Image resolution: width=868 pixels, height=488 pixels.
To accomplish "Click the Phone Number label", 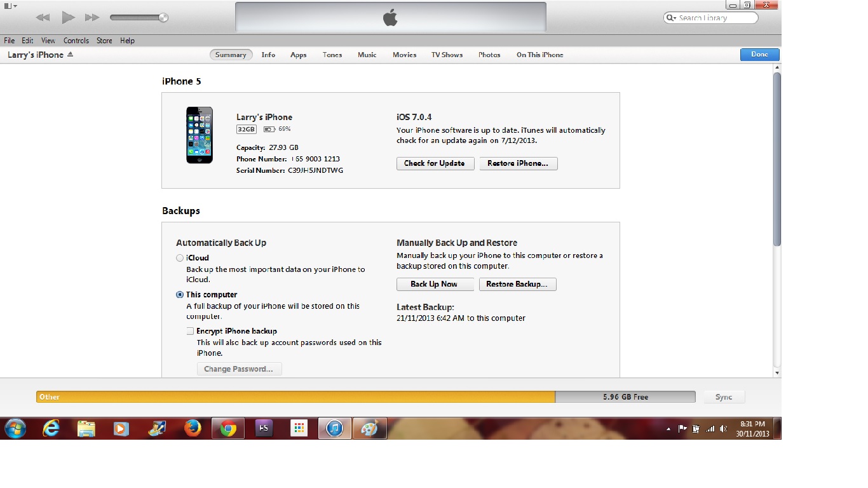I will pyautogui.click(x=262, y=159).
